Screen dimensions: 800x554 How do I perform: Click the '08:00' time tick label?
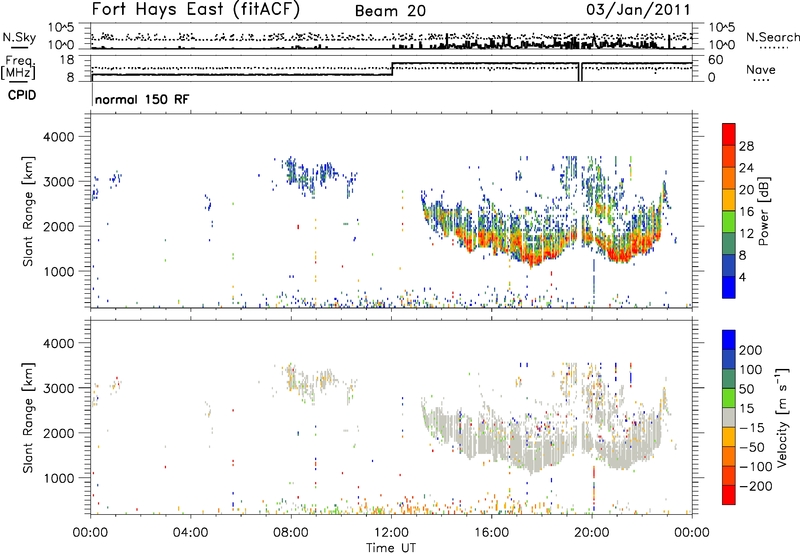pyautogui.click(x=291, y=533)
